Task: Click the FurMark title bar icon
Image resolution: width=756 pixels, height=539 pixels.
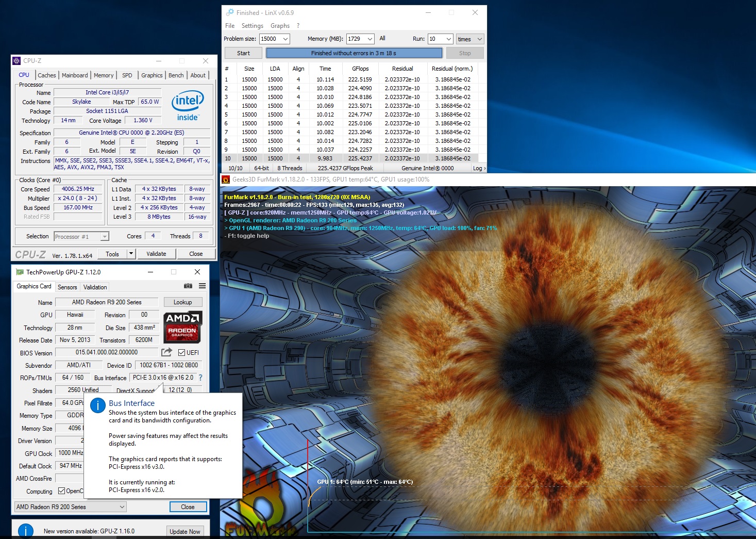Action: (225, 179)
